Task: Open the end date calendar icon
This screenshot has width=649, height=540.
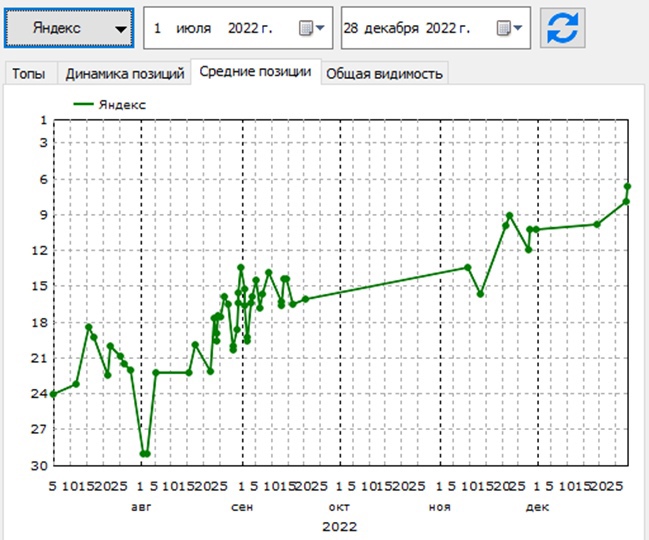Action: pos(503,28)
